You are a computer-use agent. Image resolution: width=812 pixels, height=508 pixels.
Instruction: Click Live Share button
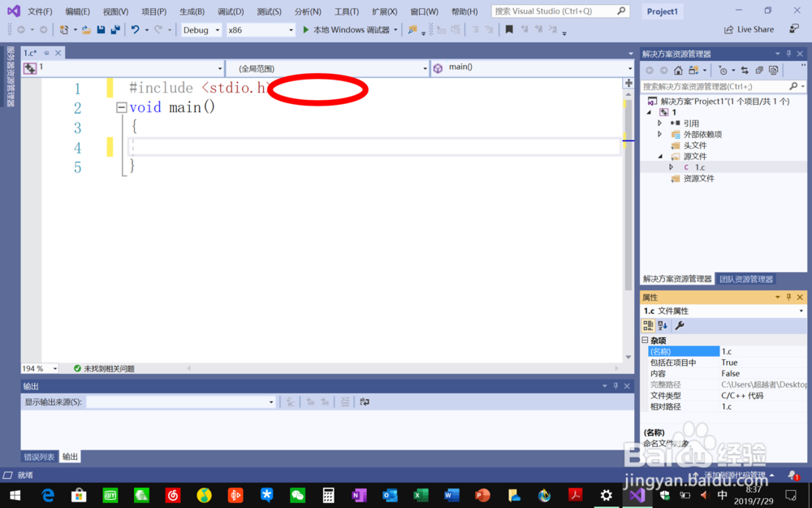749,29
